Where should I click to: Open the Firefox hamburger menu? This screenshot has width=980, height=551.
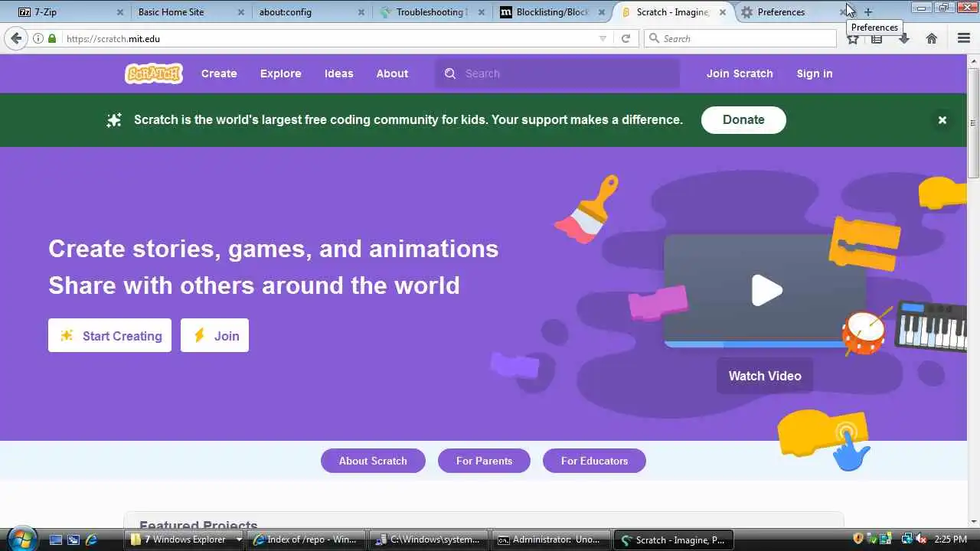tap(963, 38)
